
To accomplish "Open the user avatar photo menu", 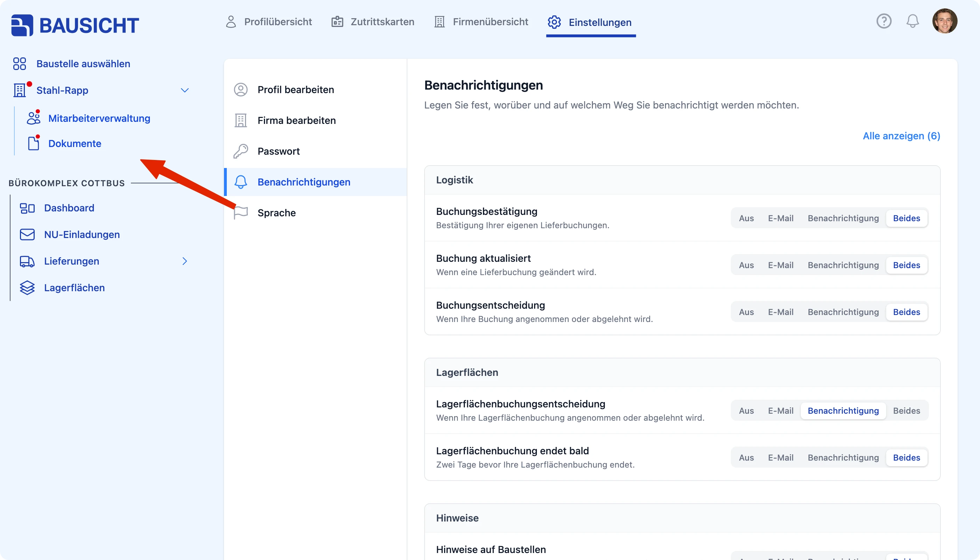I will tap(945, 21).
